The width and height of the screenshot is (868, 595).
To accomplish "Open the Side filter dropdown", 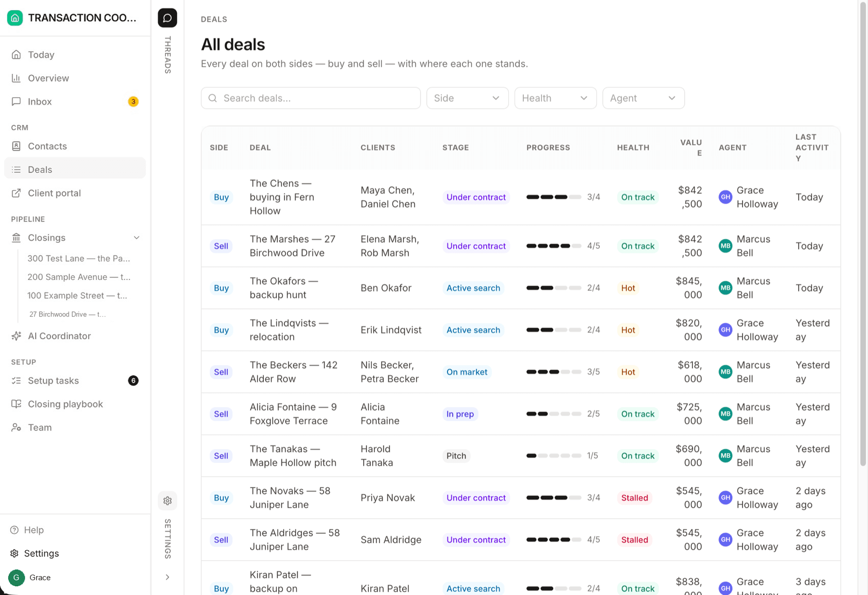I will point(467,98).
